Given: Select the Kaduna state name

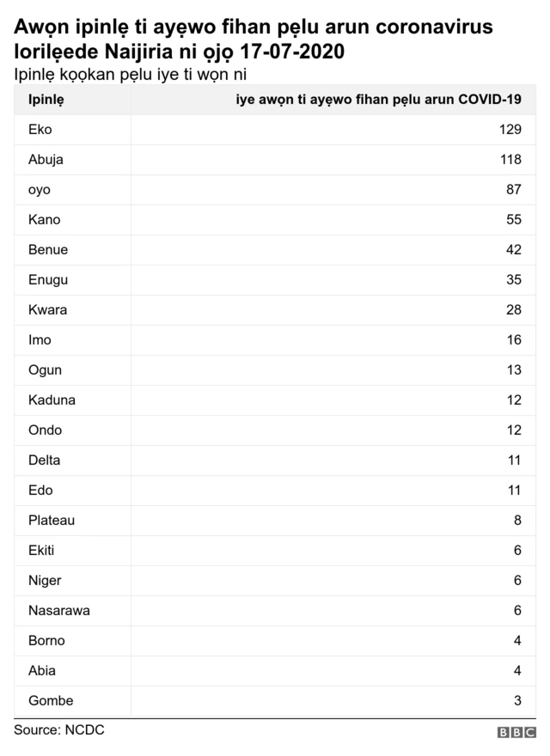Looking at the screenshot, I should (52, 400).
